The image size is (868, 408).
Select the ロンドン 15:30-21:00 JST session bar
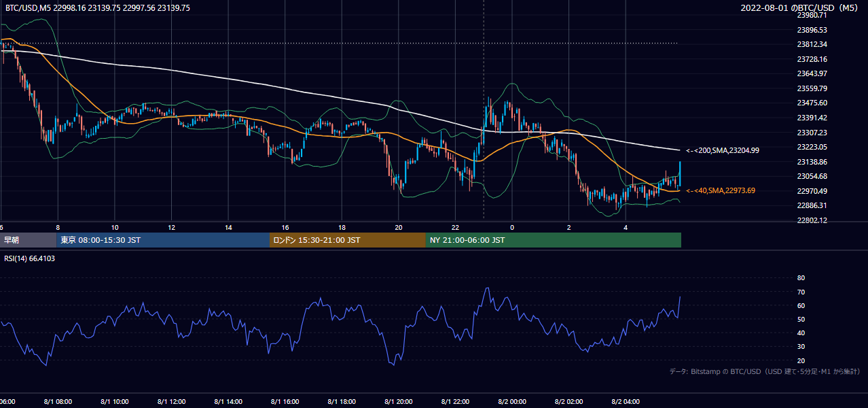(348, 240)
